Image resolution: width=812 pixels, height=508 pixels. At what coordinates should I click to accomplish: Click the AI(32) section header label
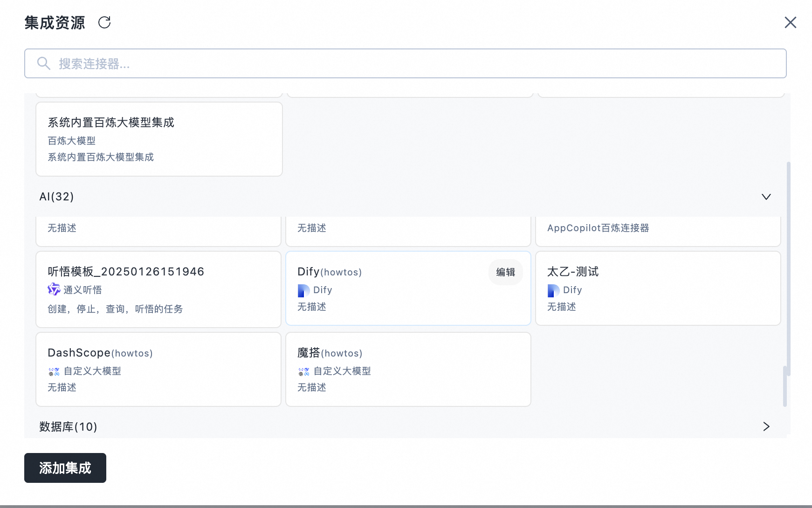[x=56, y=197]
